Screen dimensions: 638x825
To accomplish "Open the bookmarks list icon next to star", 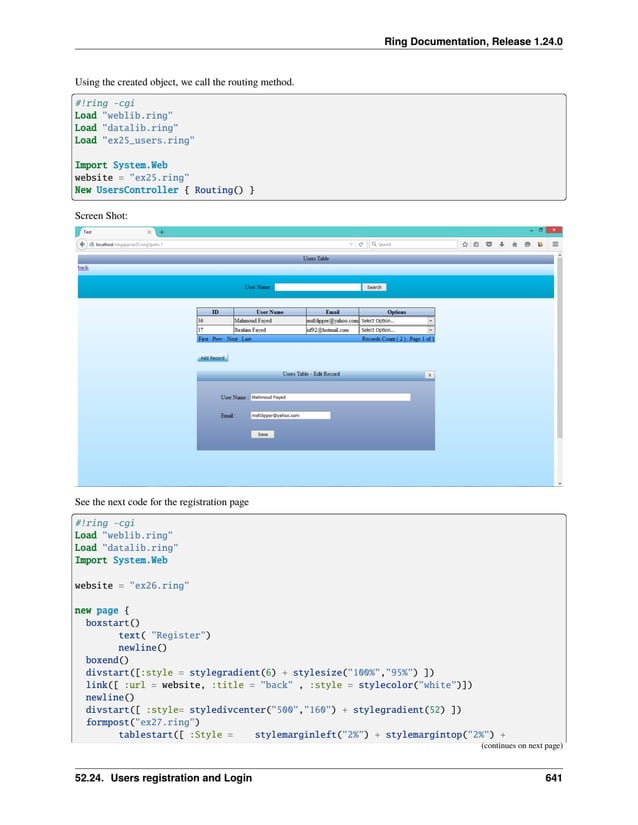I will [476, 244].
